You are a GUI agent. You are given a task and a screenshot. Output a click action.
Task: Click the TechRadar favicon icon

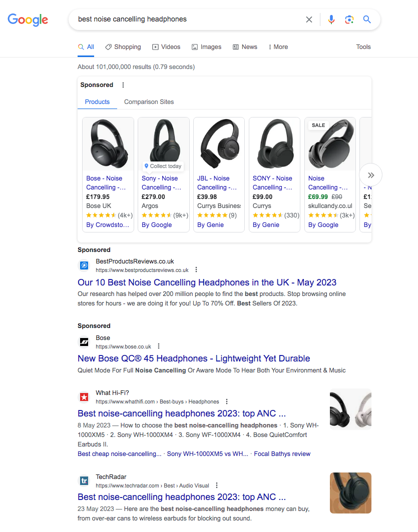tap(84, 481)
